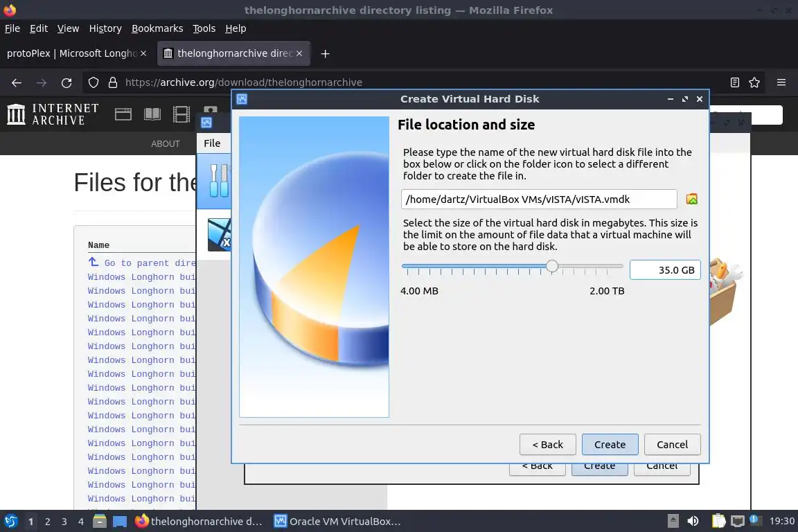Reload the current page

point(66,82)
